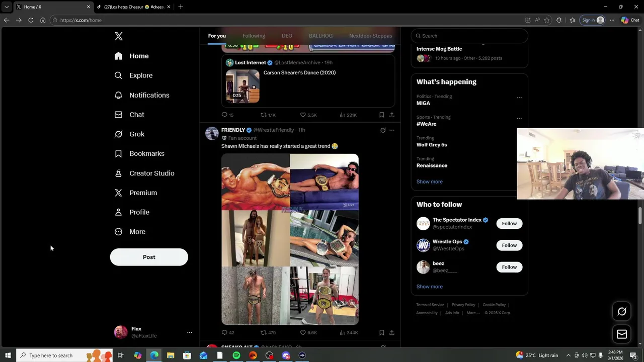Switch to Nextdoor Steppas tab
The height and width of the screenshot is (362, 644).
point(370,36)
